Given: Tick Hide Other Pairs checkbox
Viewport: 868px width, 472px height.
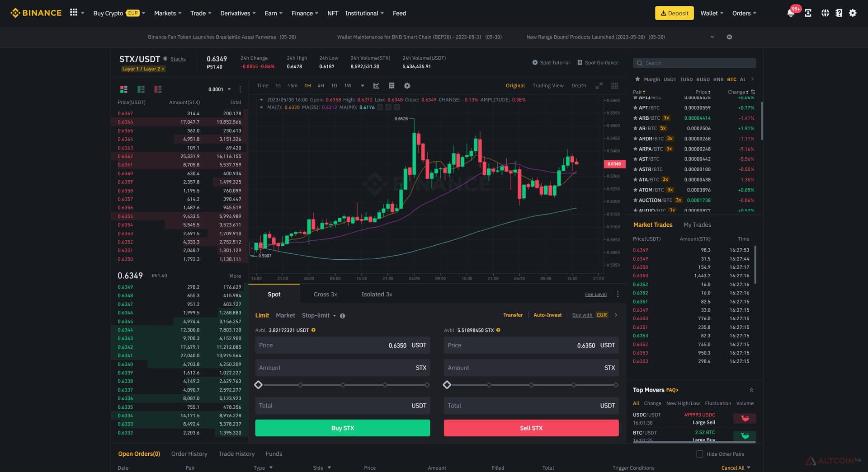Looking at the screenshot, I should pos(700,454).
